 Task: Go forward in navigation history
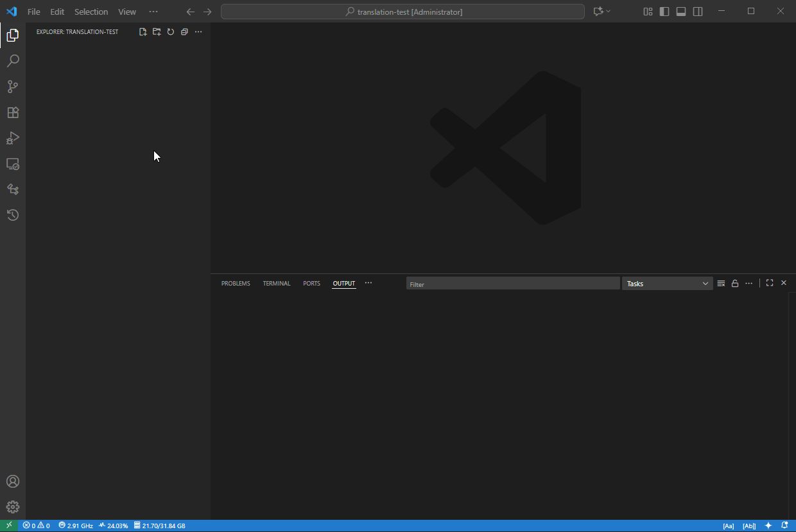(207, 12)
